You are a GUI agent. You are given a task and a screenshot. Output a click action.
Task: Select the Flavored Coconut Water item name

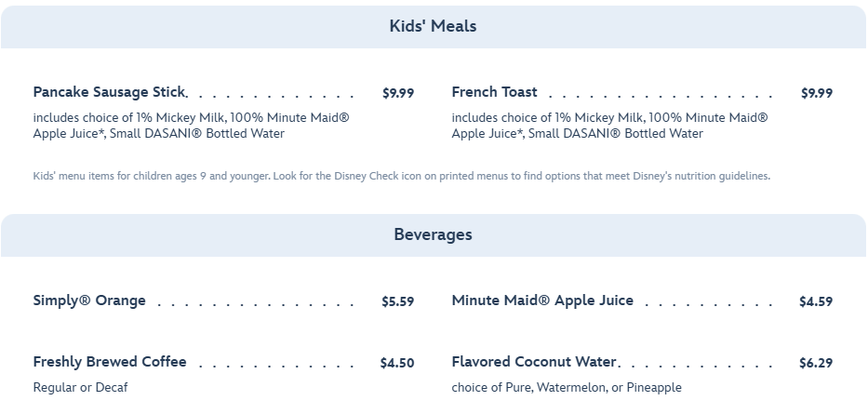[x=534, y=362]
